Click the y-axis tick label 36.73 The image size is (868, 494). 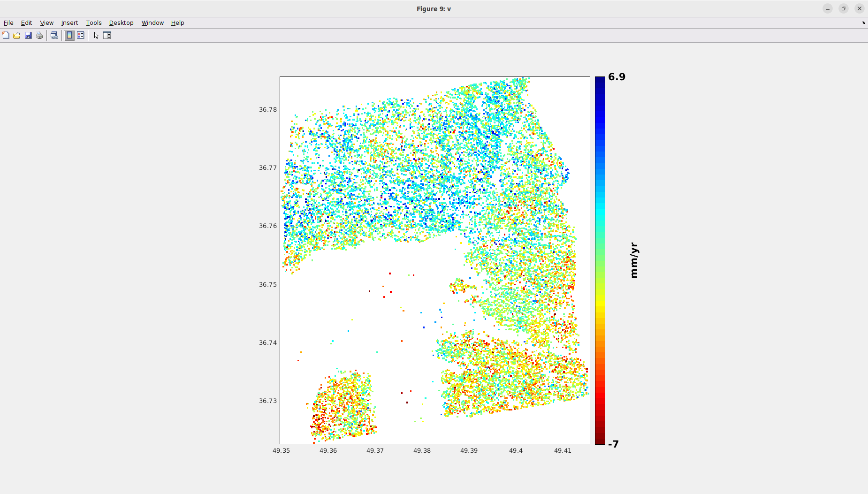pos(268,401)
